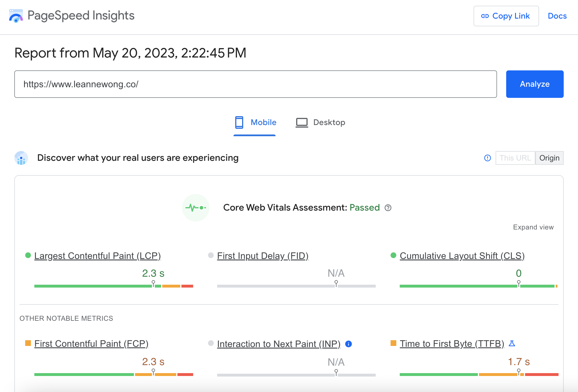Select the This URL toggle
The image size is (578, 392).
tap(515, 158)
